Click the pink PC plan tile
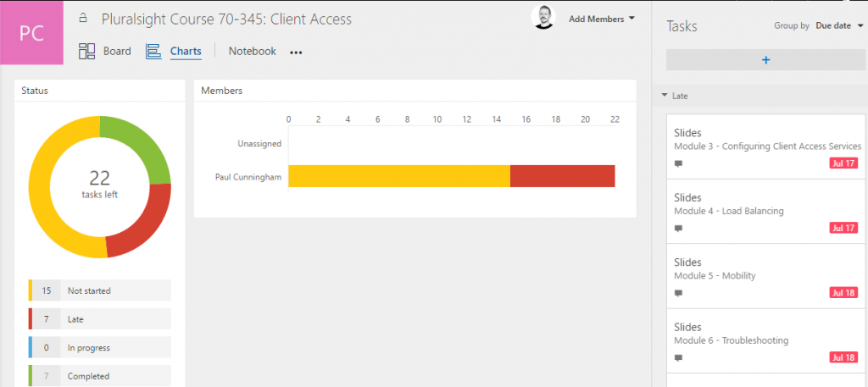This screenshot has width=868, height=387. pos(31,33)
